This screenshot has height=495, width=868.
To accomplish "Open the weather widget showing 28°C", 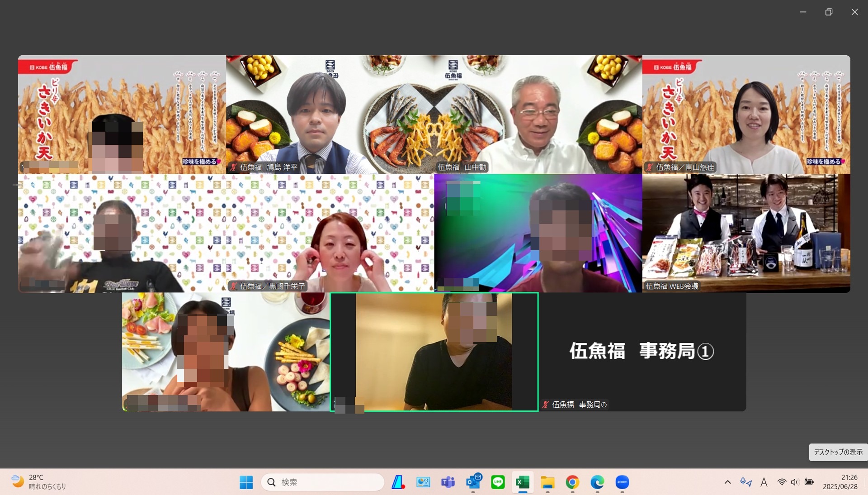I will [x=39, y=482].
